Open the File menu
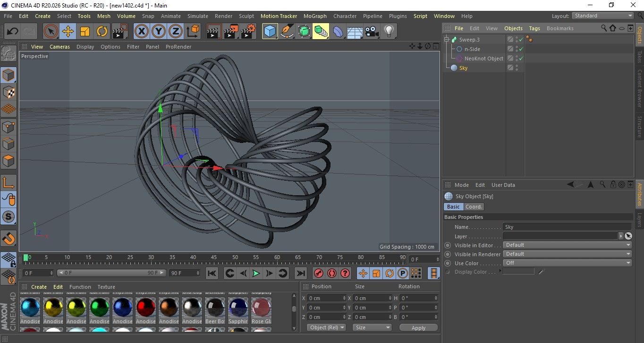This screenshot has height=343, width=644. (x=8, y=16)
